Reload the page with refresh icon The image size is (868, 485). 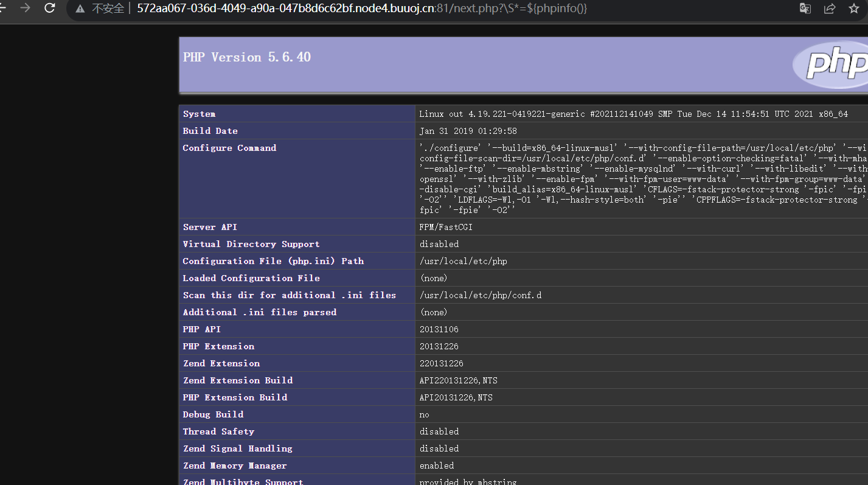(50, 8)
